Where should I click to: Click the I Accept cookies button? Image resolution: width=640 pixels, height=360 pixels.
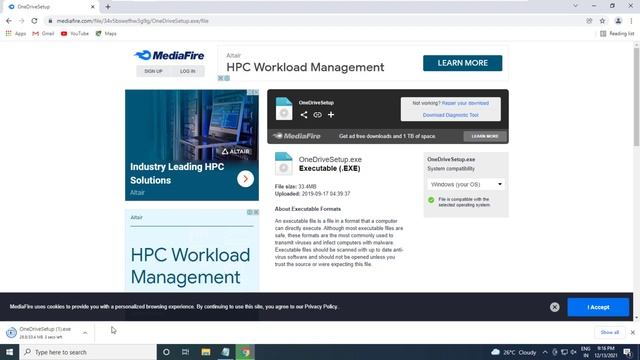pos(598,307)
